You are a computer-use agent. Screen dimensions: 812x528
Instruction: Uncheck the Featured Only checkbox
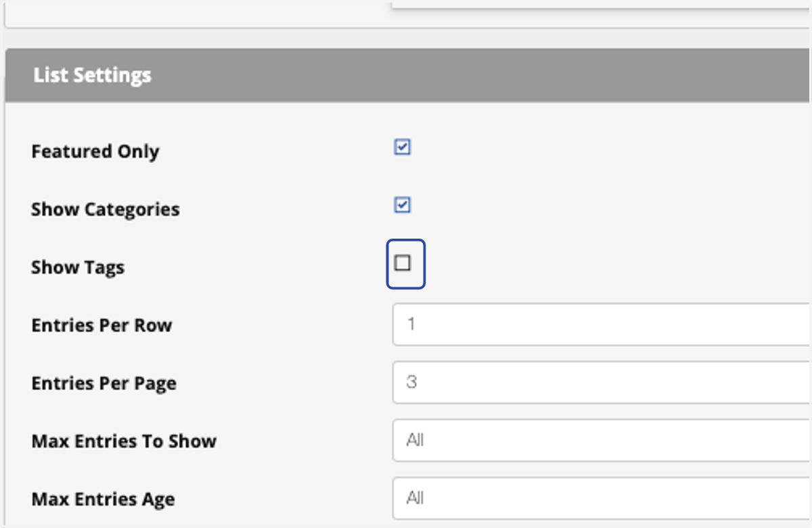403,147
